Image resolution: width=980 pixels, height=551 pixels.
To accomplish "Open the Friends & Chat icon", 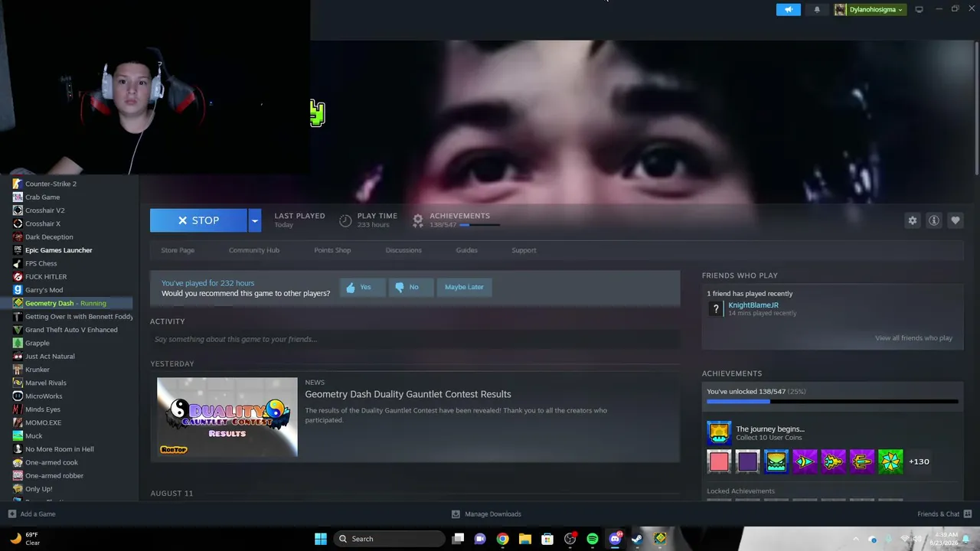I will pyautogui.click(x=968, y=514).
